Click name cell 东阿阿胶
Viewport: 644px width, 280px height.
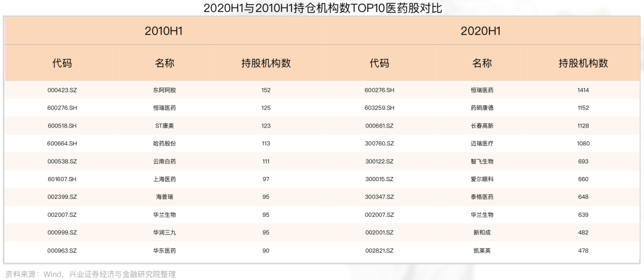165,91
